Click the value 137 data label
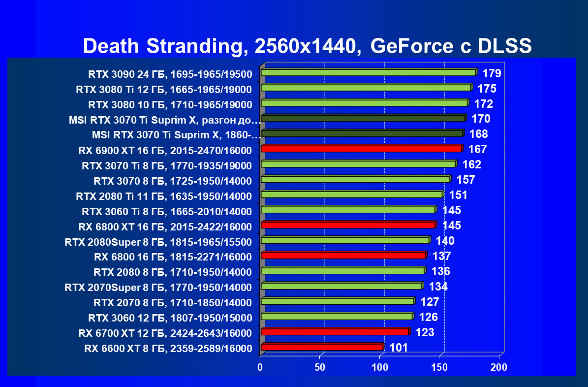Image resolution: width=588 pixels, height=387 pixels. (x=441, y=257)
